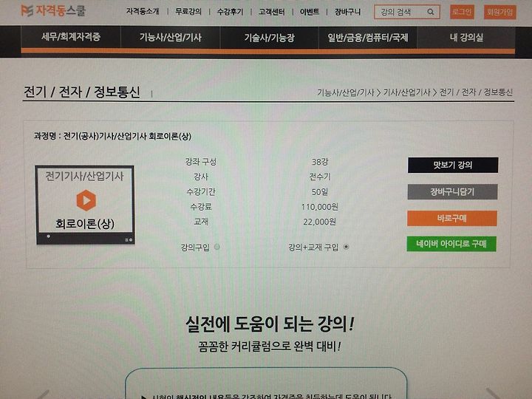This screenshot has height=399, width=532.
Task: Open 이벤트 menu
Action: [310, 12]
